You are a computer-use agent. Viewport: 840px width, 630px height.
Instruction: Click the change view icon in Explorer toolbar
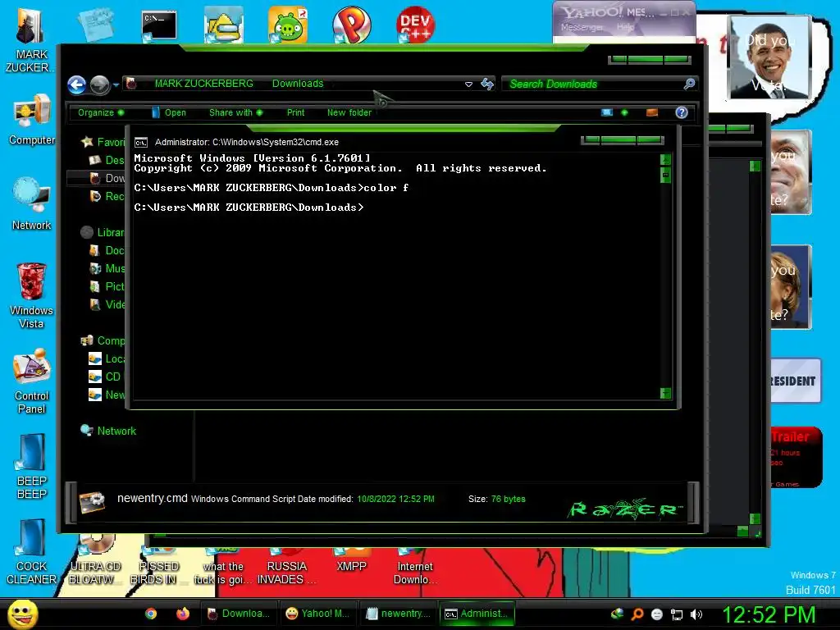[607, 112]
